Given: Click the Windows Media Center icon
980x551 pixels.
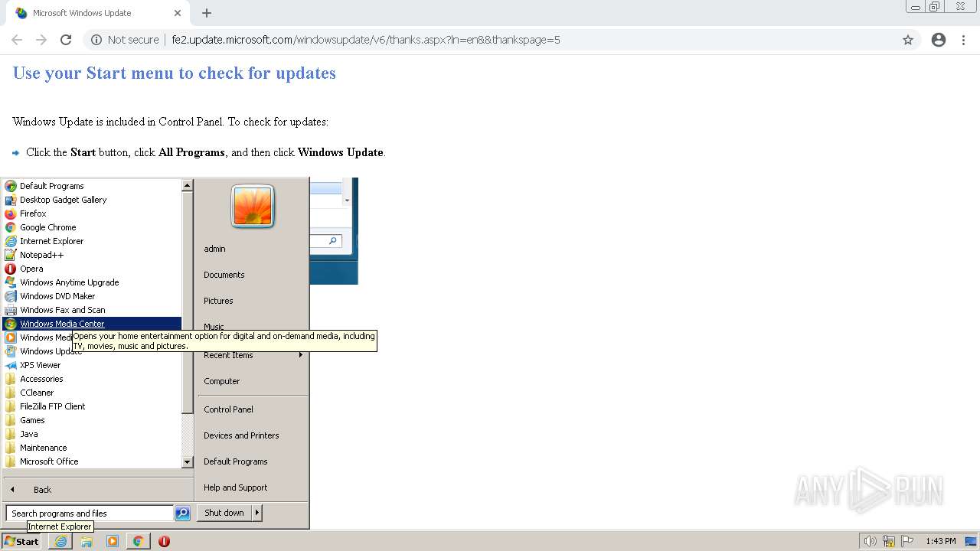Looking at the screenshot, I should tap(11, 324).
